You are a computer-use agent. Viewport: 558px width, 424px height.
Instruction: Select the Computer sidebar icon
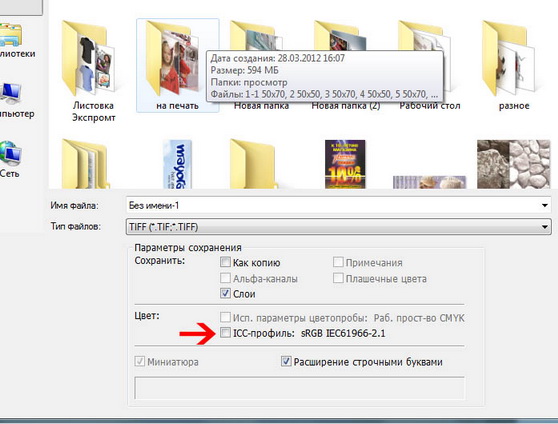[x=11, y=93]
